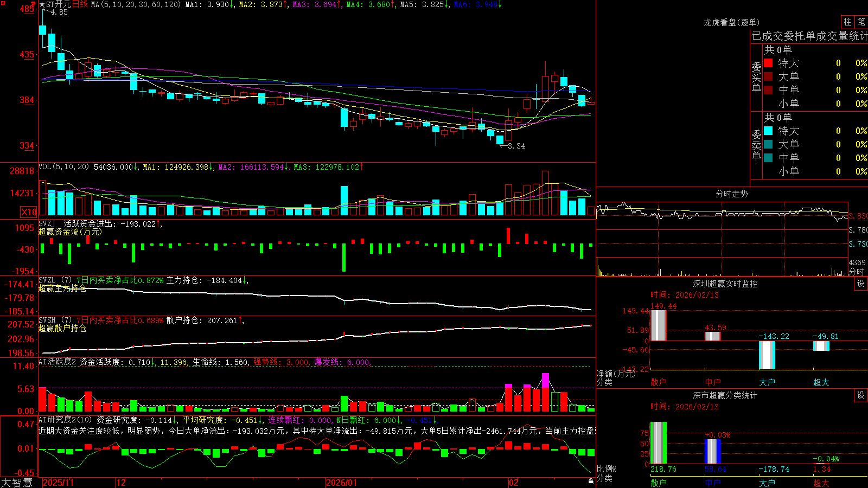Click the cyan 特大 sell-order swatch
Viewport: 868px width, 488px height.
[x=768, y=131]
